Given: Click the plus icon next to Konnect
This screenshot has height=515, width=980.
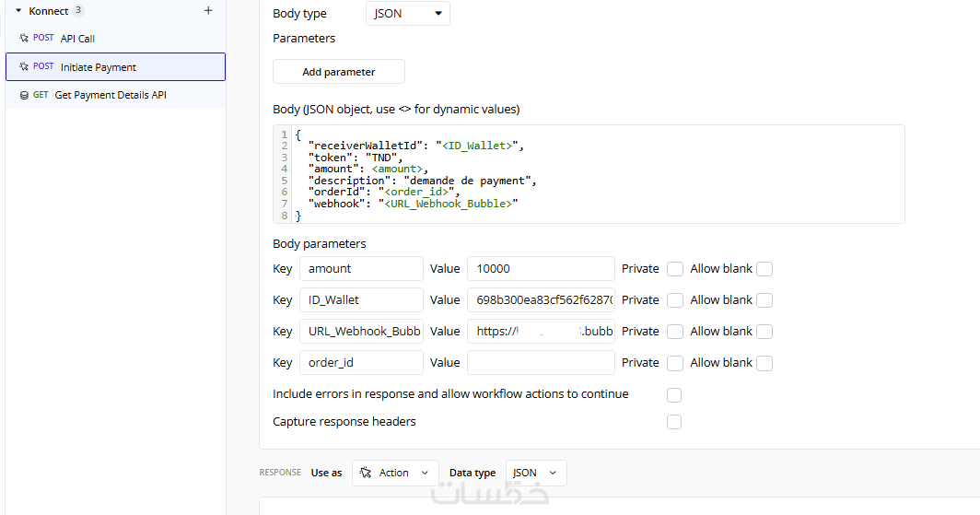Looking at the screenshot, I should click(208, 11).
